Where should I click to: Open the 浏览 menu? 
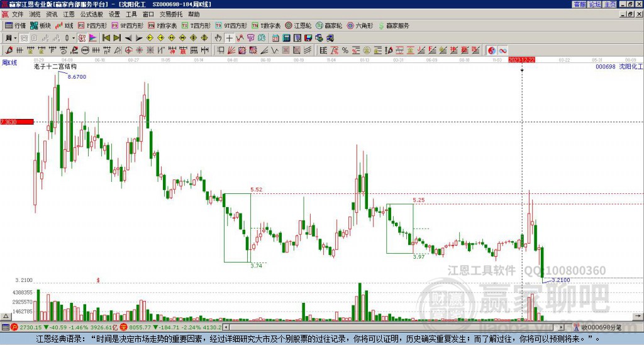pos(35,14)
